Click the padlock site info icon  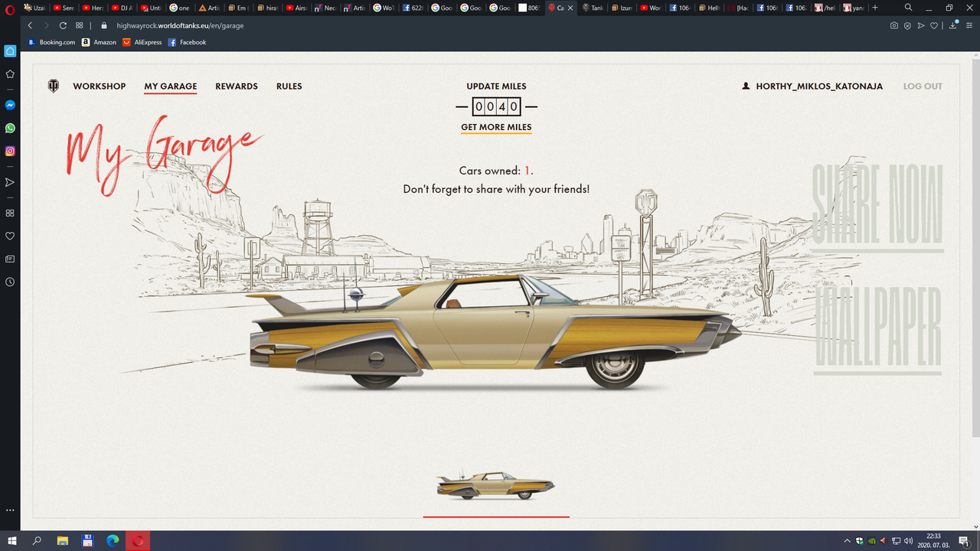coord(104,25)
